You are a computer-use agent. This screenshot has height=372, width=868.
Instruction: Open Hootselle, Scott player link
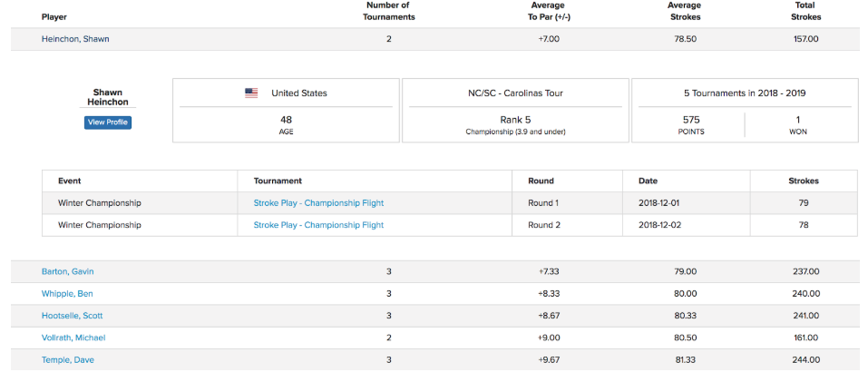click(x=72, y=316)
